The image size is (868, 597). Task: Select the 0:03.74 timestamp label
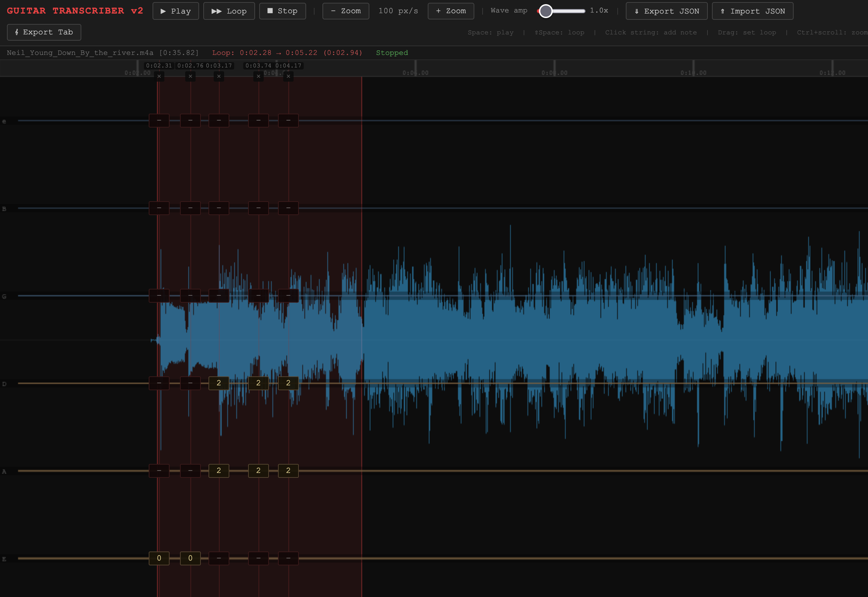[x=259, y=66]
